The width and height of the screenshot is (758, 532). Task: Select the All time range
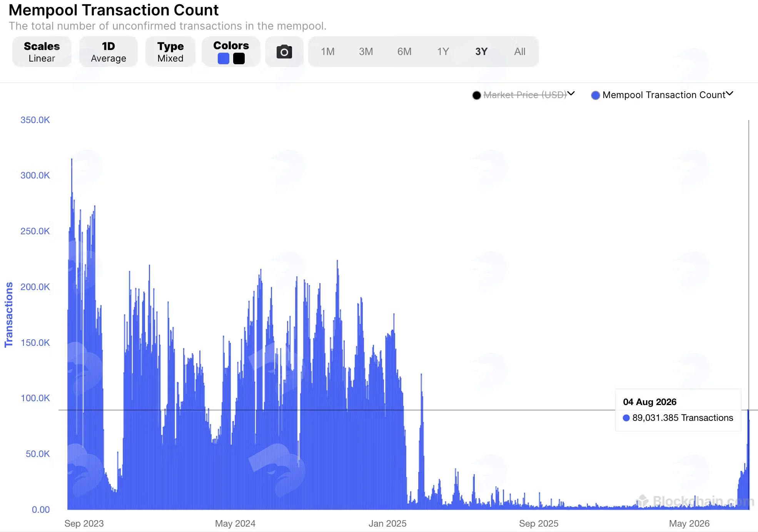coord(520,52)
